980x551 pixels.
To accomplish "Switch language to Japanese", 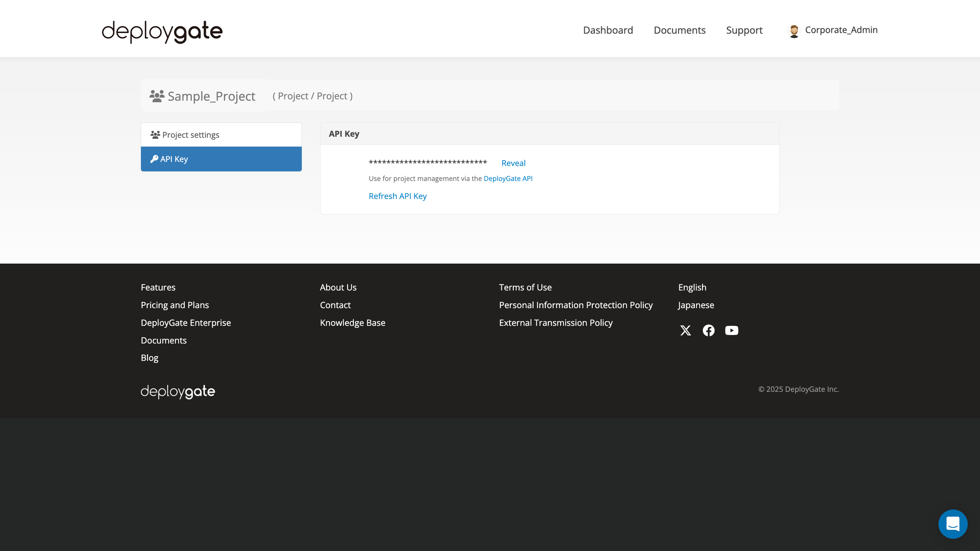I will (x=696, y=305).
